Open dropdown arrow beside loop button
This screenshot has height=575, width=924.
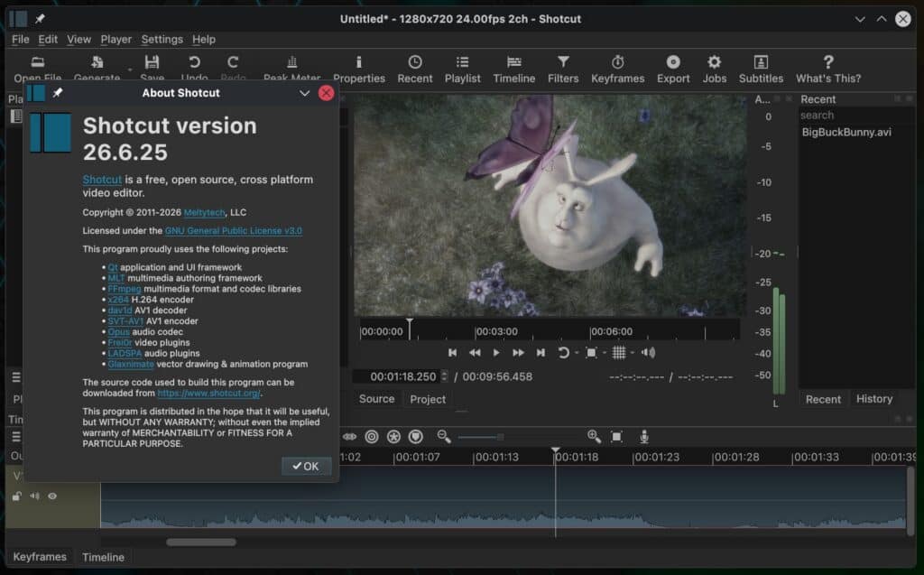(x=577, y=353)
